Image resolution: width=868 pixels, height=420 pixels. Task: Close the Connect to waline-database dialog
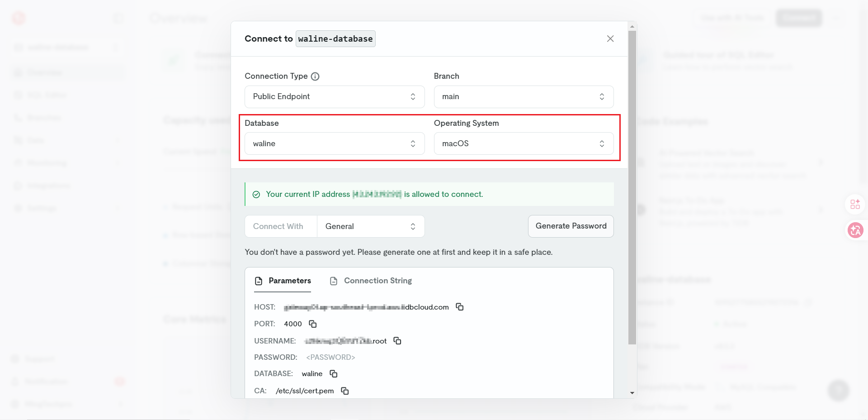[610, 38]
